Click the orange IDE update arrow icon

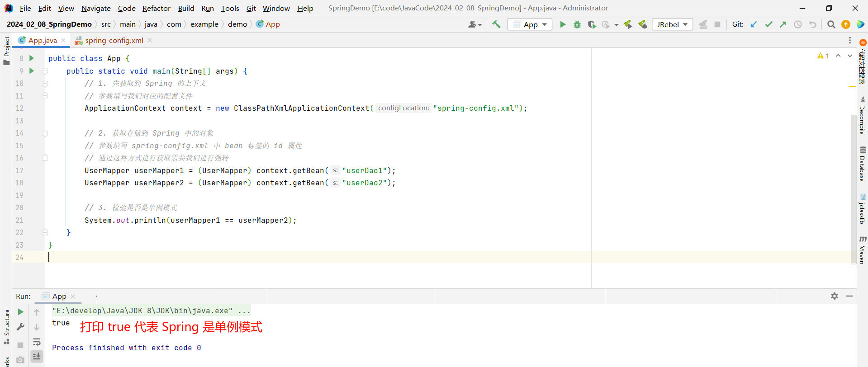point(846,24)
